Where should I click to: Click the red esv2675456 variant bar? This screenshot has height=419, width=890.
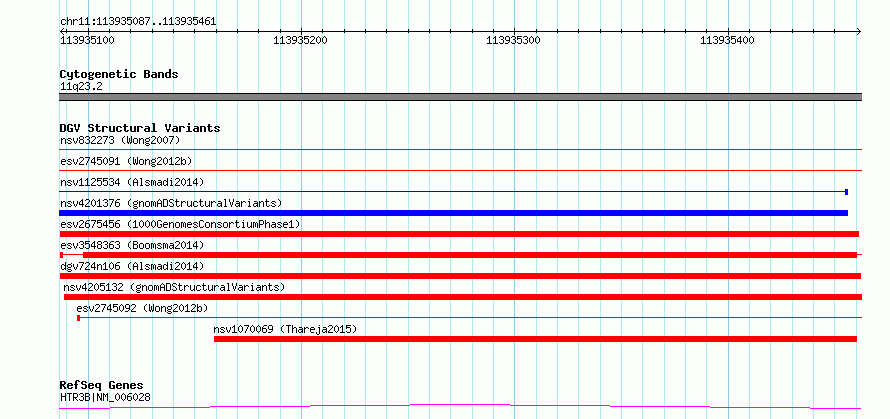pyautogui.click(x=459, y=234)
